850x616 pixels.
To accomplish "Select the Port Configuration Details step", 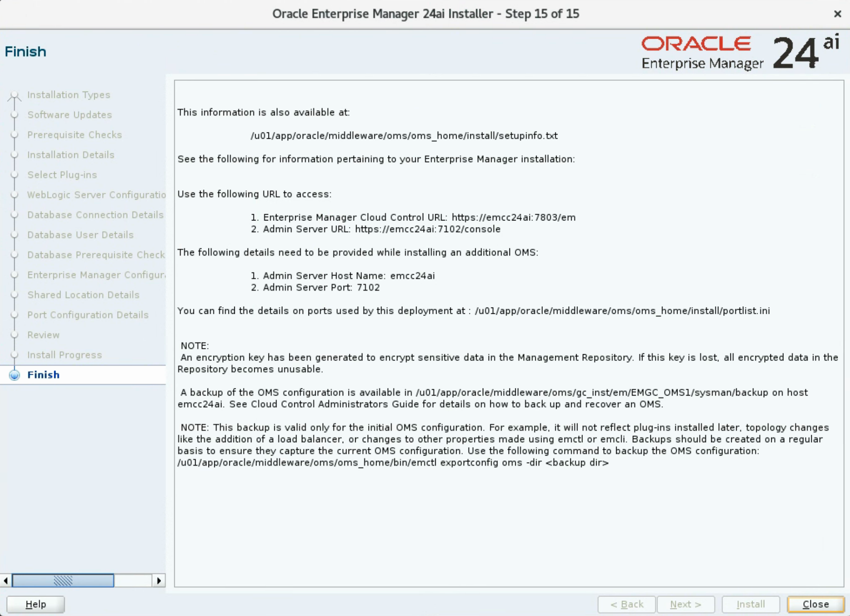I will [x=88, y=315].
